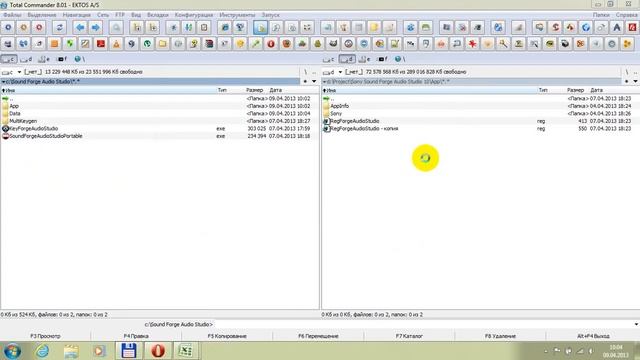Click the highlighted file view toolbar icon
This screenshot has width=640, height=360.
[x=260, y=28]
